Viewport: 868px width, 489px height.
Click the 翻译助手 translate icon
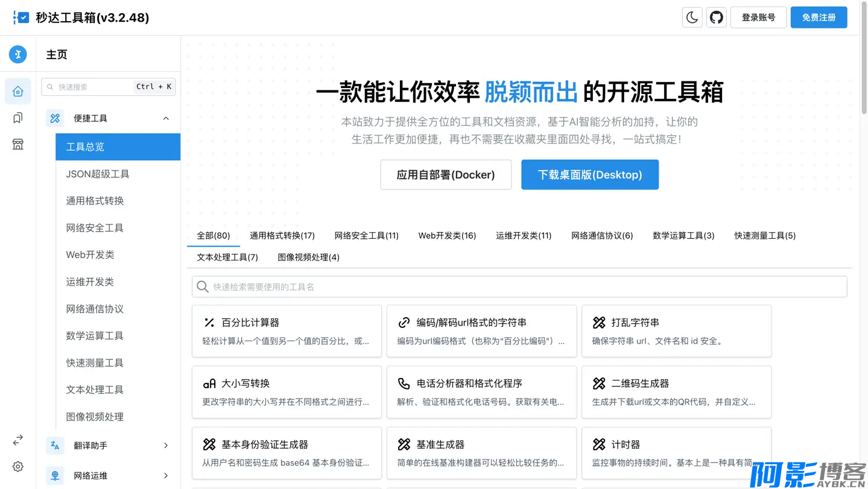(x=55, y=446)
